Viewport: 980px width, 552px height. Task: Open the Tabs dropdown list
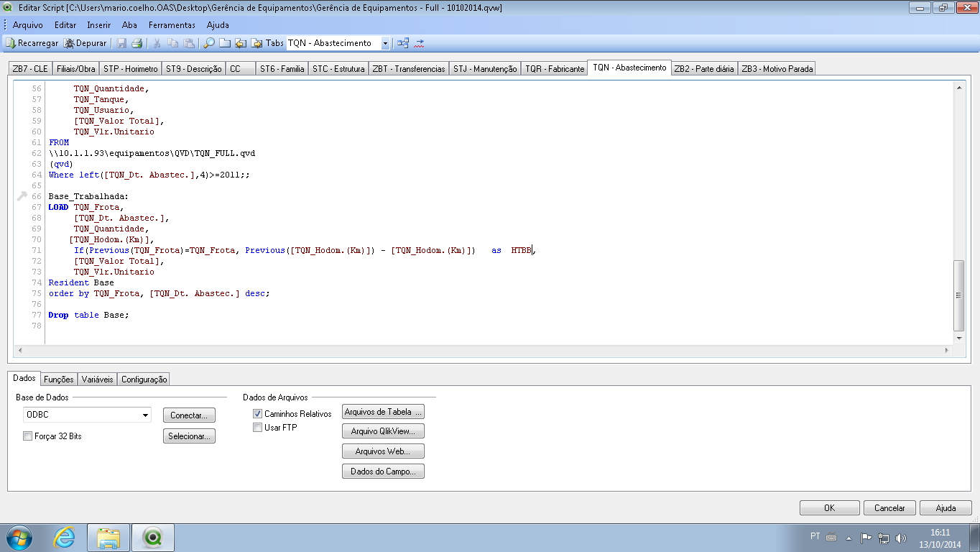(385, 43)
